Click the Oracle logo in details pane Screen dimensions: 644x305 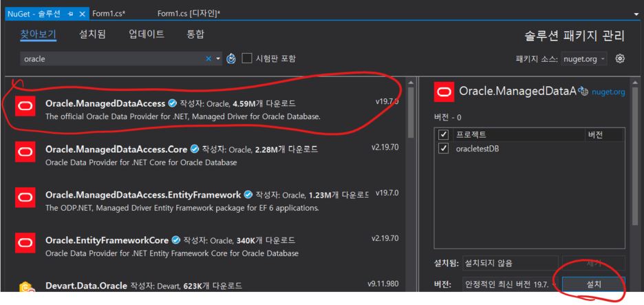(444, 92)
